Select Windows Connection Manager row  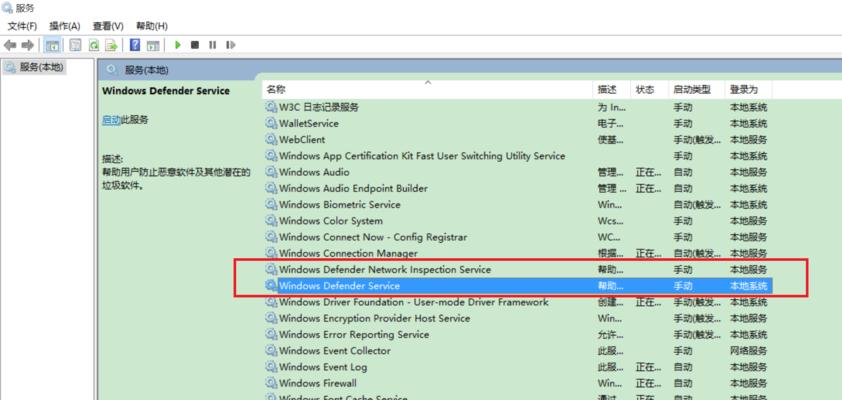(x=517, y=253)
